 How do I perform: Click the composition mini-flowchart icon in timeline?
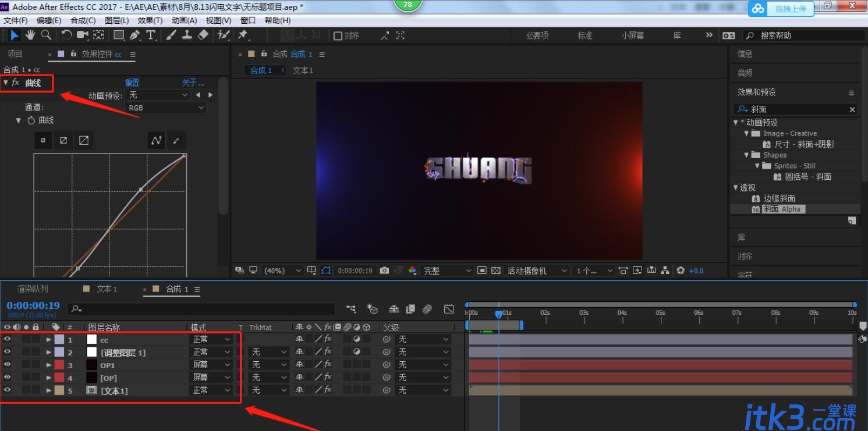coord(350,309)
